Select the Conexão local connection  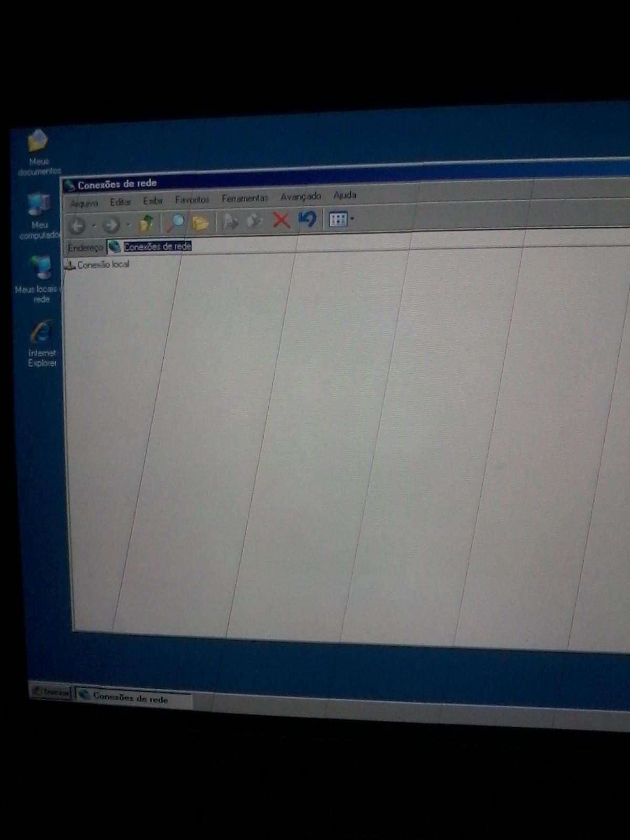[x=97, y=265]
